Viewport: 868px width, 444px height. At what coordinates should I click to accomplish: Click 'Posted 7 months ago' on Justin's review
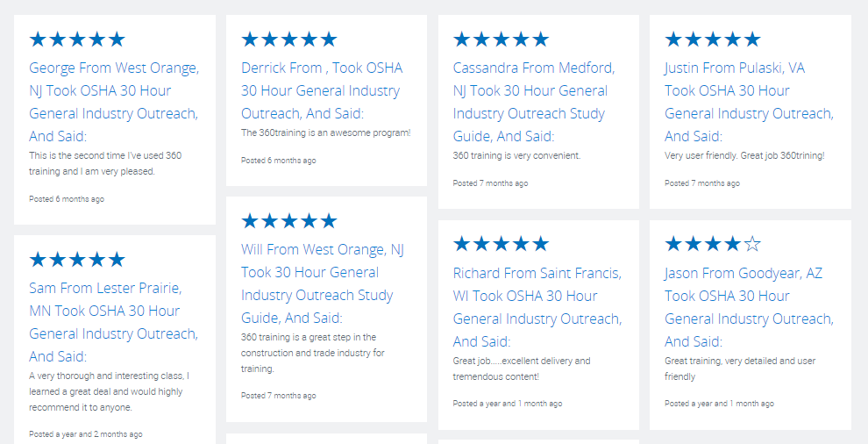tap(702, 183)
